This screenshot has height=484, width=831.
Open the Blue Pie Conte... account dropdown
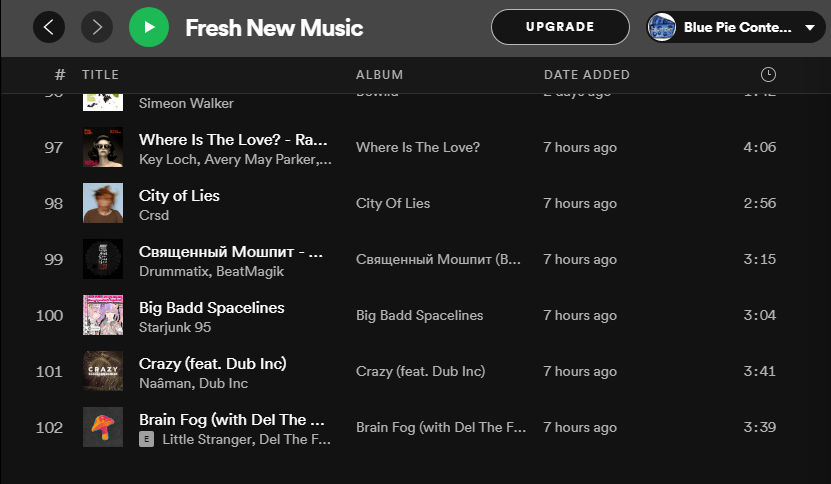(x=809, y=28)
